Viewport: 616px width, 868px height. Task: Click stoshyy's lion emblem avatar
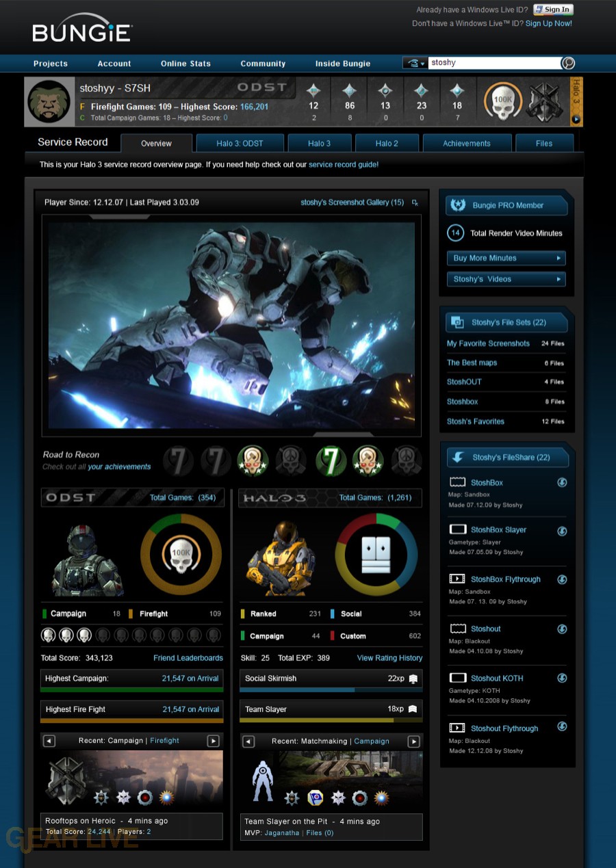click(x=49, y=102)
